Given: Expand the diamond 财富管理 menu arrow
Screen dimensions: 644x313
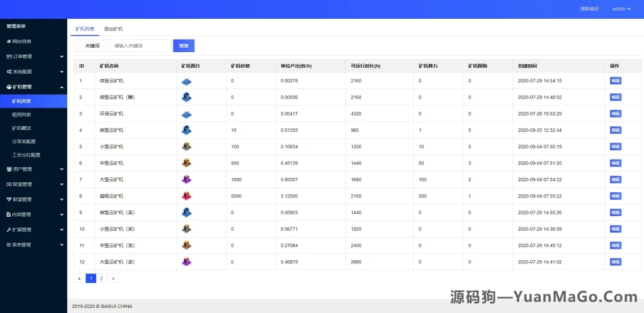Looking at the screenshot, I should click(62, 199).
